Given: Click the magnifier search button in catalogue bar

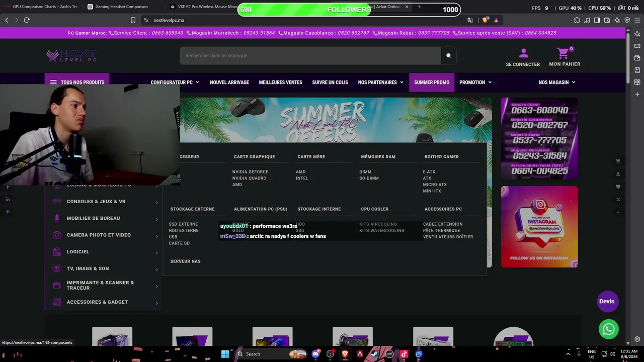Looking at the screenshot, I should (448, 56).
